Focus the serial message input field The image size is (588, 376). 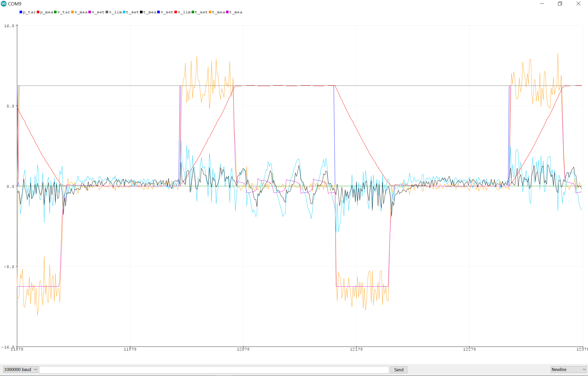pos(214,369)
